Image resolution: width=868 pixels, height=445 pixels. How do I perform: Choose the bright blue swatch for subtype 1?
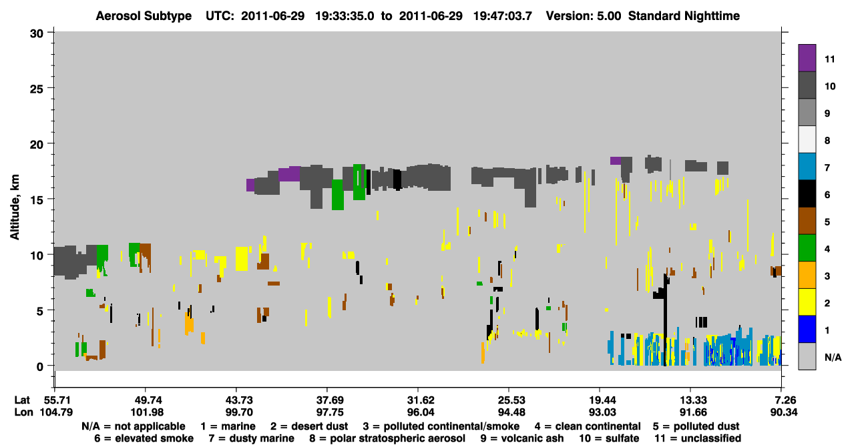pyautogui.click(x=807, y=330)
